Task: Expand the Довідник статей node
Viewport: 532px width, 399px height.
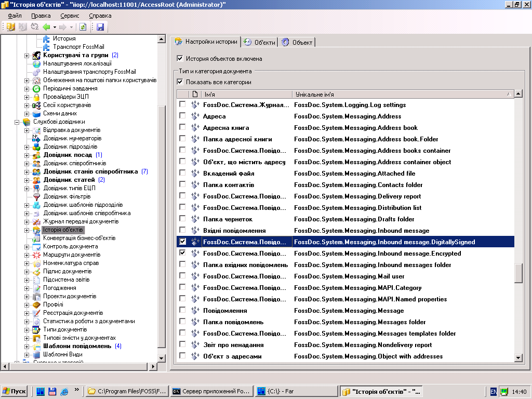Action: (27, 180)
